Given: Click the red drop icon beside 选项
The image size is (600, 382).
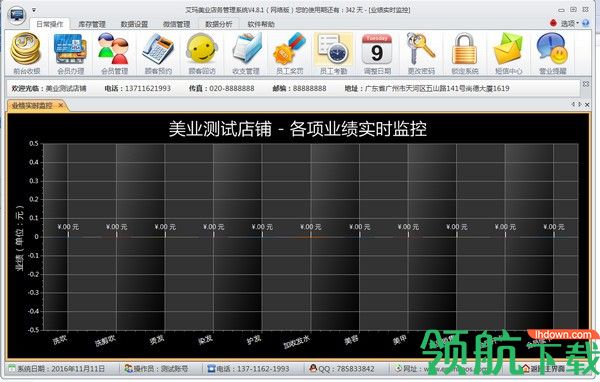Looking at the screenshot, I should click(x=553, y=23).
